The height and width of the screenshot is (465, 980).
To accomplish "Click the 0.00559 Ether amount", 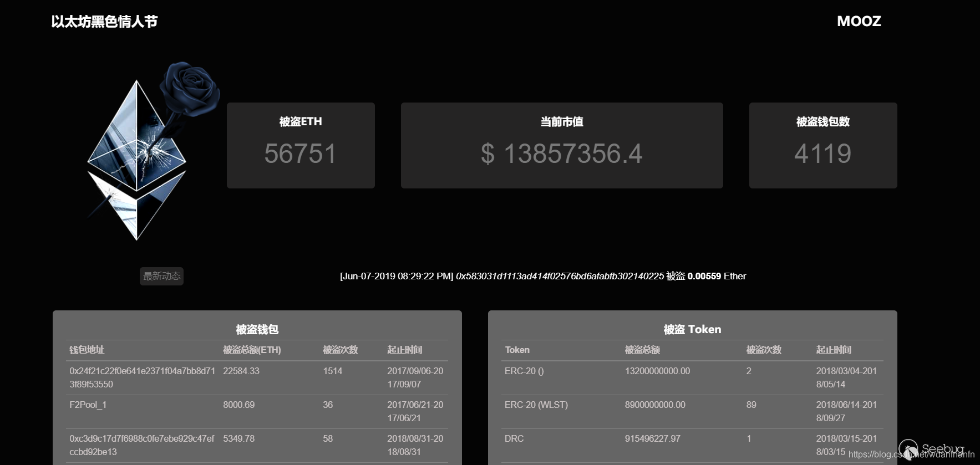I will click(x=717, y=276).
